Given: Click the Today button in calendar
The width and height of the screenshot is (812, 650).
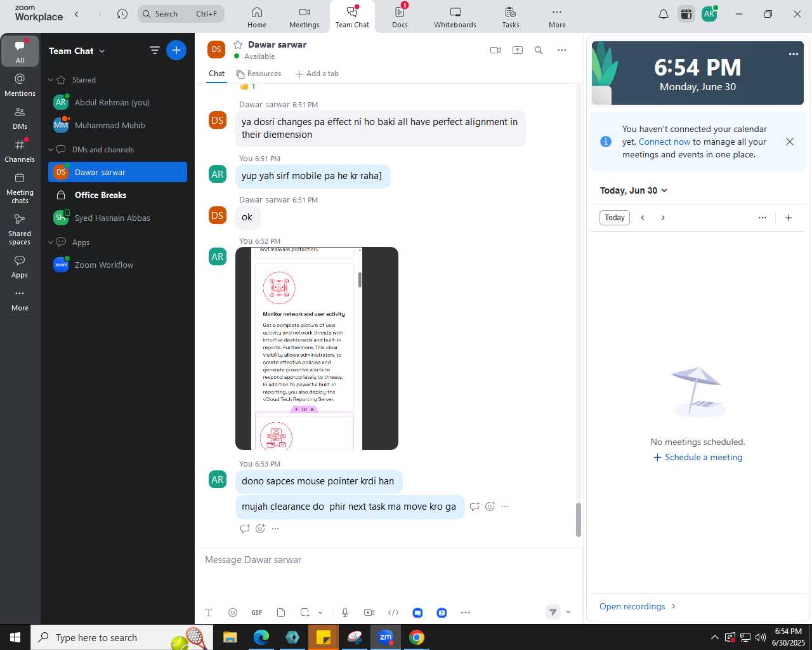Looking at the screenshot, I should pos(615,218).
